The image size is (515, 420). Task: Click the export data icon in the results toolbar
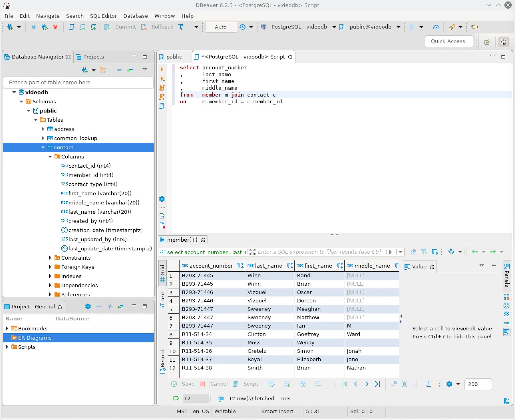tap(429, 384)
